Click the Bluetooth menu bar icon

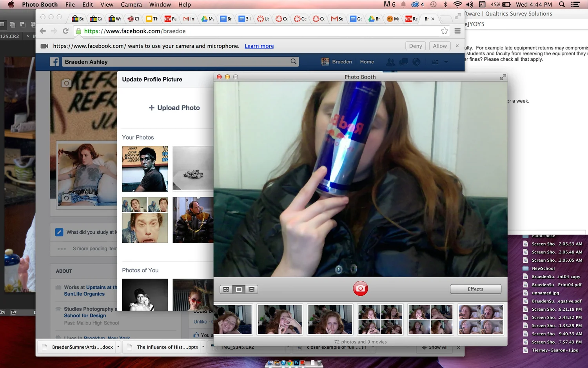pos(445,4)
